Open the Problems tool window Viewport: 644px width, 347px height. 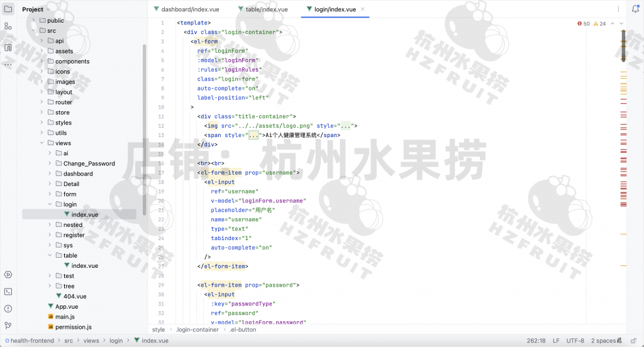pos(8,309)
